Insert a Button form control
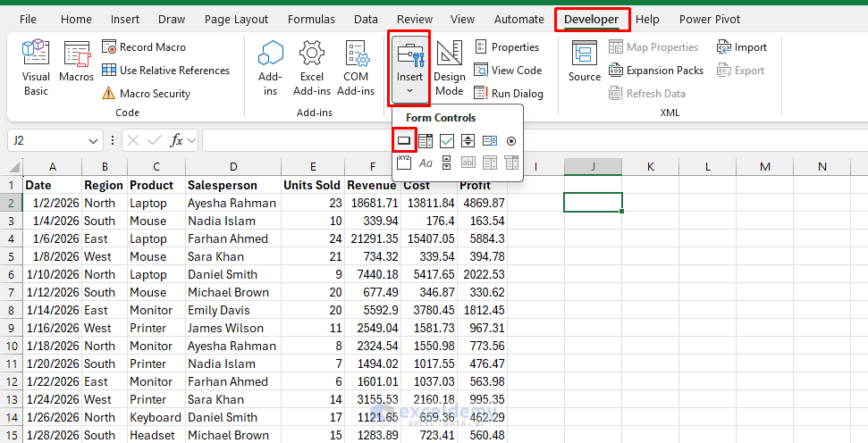This screenshot has width=868, height=443. tap(404, 140)
